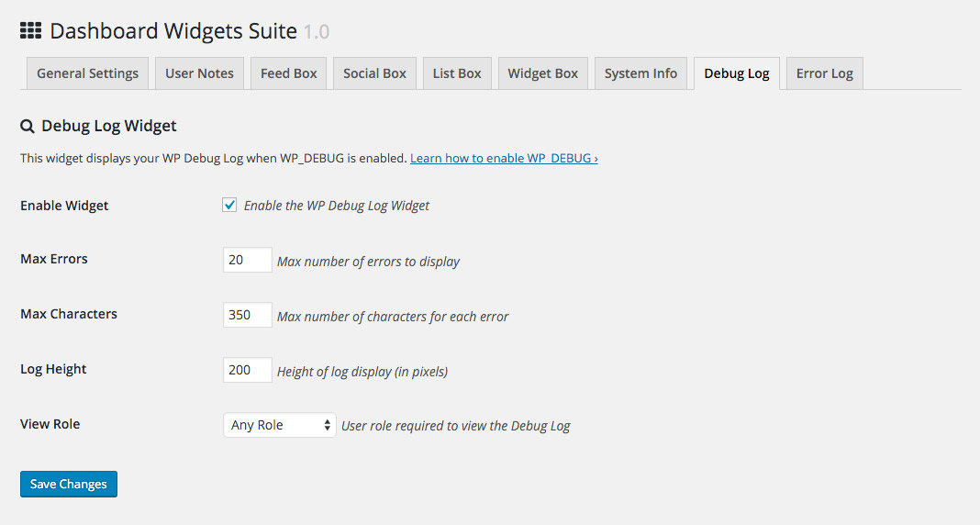Switch to the General Settings tab
Viewport: 980px width, 525px height.
point(87,73)
